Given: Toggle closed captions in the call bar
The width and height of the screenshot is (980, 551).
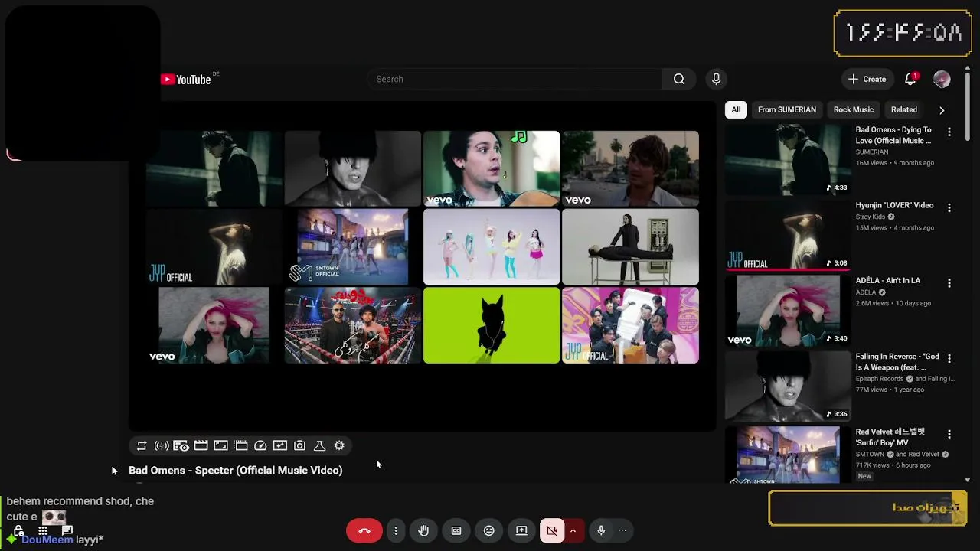Looking at the screenshot, I should tap(456, 530).
